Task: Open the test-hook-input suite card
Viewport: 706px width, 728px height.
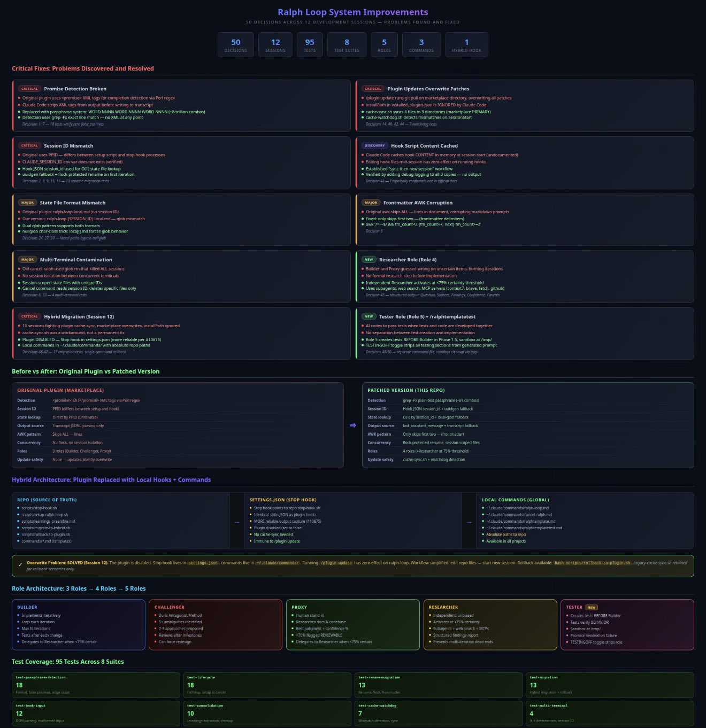Action: [x=96, y=713]
